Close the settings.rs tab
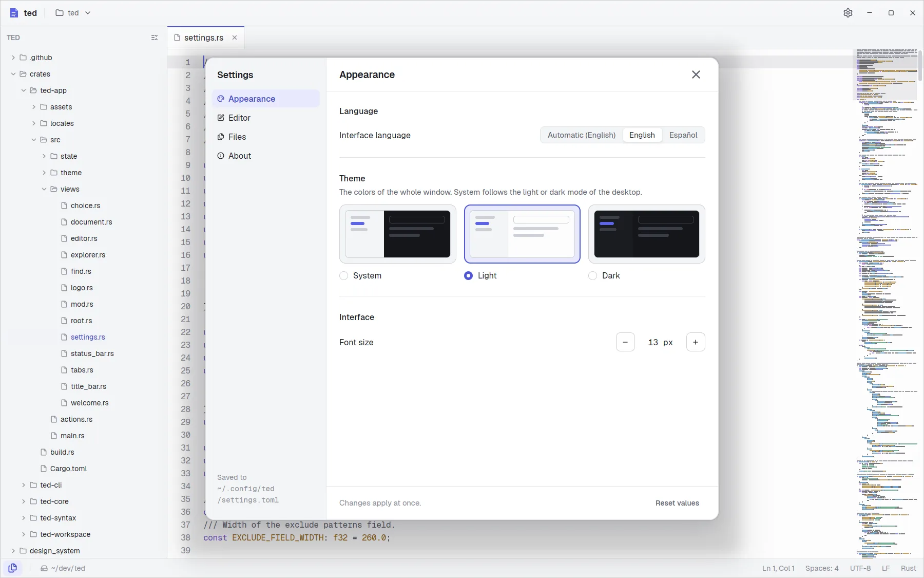924x578 pixels. point(235,38)
